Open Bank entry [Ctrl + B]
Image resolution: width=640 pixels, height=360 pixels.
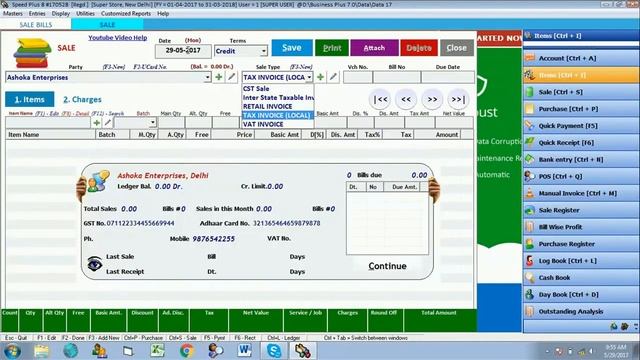point(581,160)
